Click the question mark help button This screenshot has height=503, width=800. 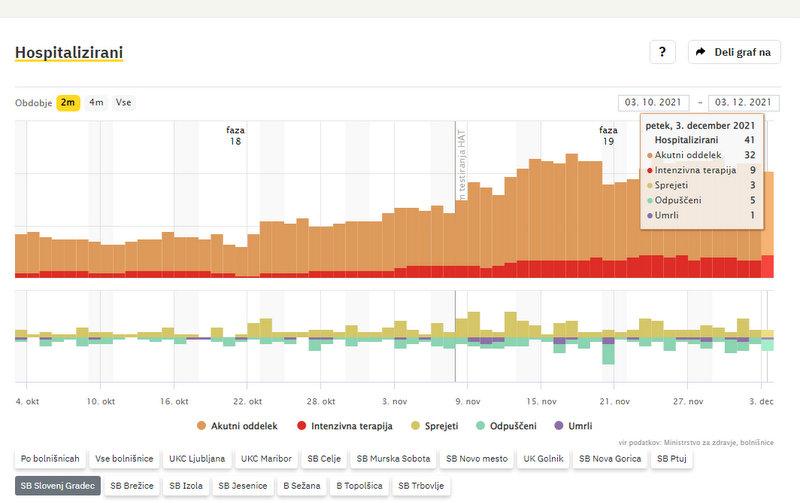click(x=662, y=52)
